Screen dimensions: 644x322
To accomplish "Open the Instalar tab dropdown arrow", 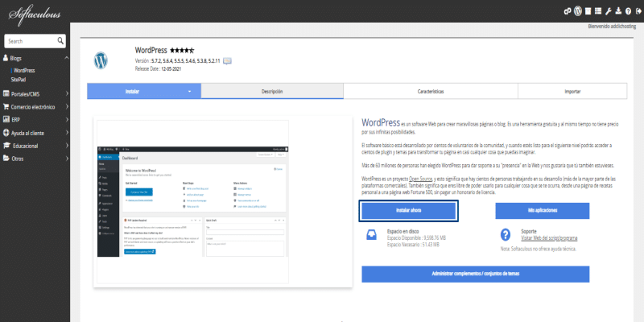I will (189, 92).
